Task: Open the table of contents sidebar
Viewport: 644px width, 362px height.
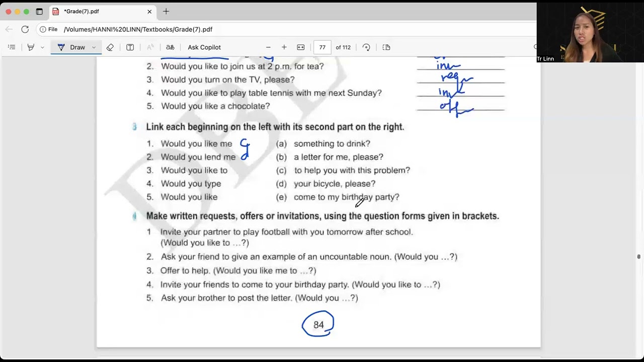Action: click(x=12, y=47)
